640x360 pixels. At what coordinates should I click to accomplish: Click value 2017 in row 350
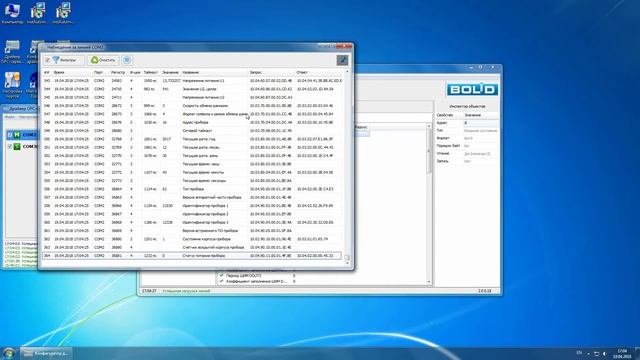pos(167,139)
